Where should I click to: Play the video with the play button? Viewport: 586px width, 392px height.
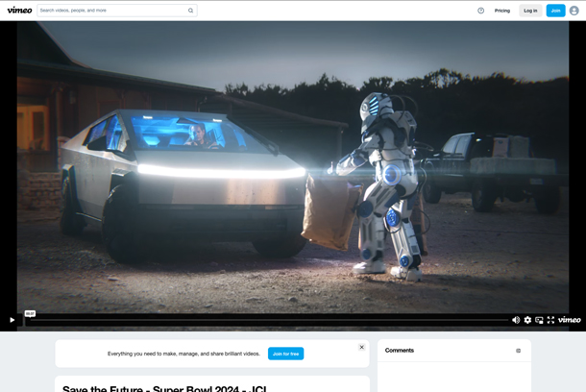point(12,320)
